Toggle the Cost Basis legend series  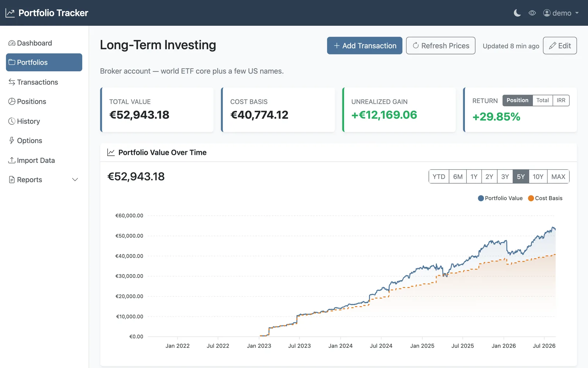click(545, 198)
